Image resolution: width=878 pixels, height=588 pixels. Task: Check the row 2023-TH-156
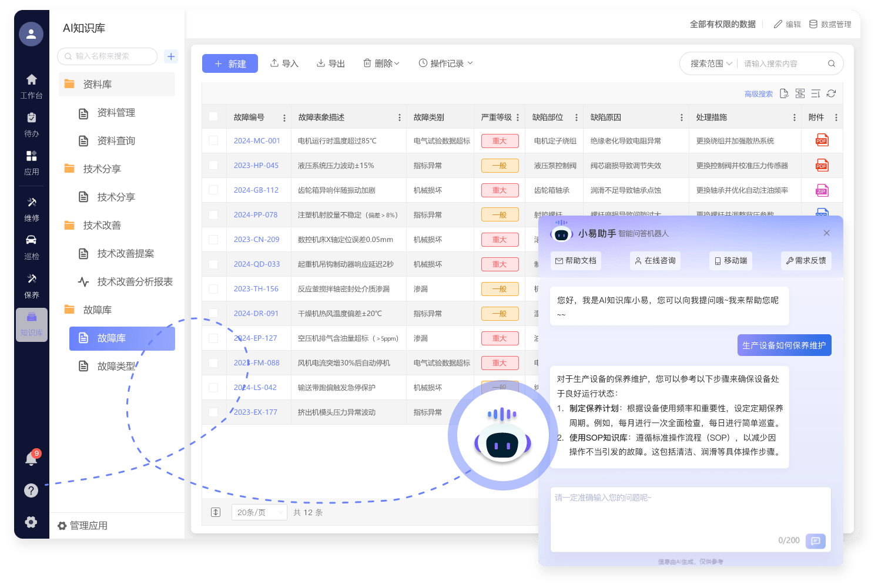pyautogui.click(x=213, y=288)
